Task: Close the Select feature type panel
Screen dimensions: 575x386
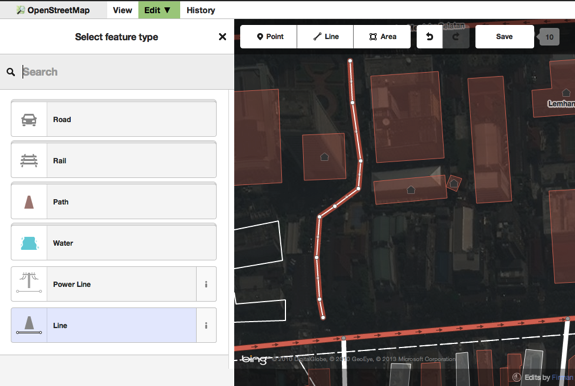Action: pyautogui.click(x=222, y=37)
